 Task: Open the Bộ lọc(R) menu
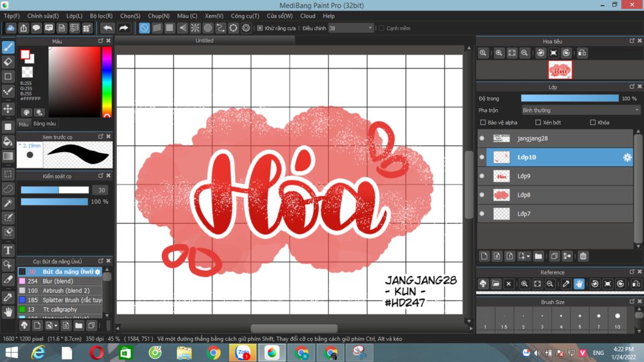coord(101,16)
